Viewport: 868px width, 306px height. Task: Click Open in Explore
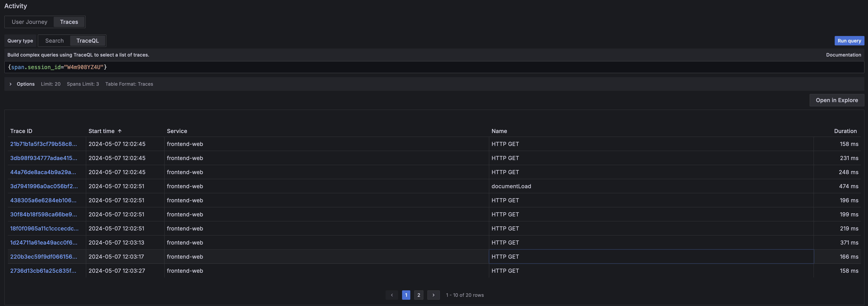tap(837, 100)
